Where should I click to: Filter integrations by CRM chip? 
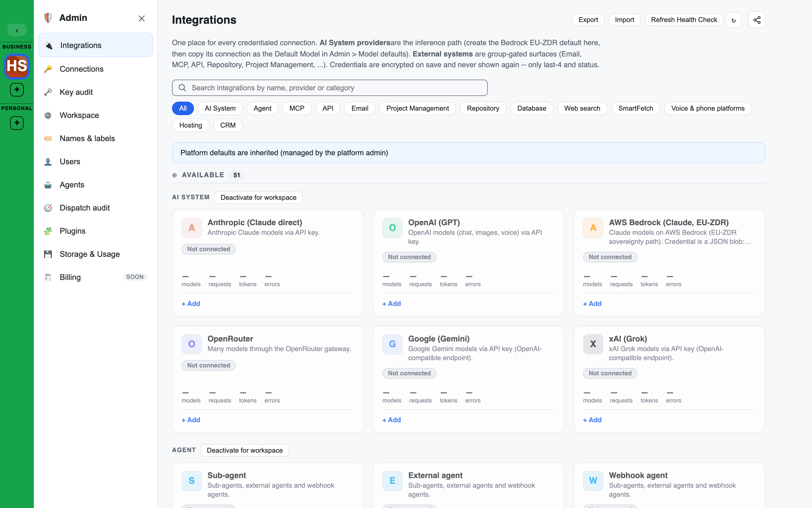[228, 125]
